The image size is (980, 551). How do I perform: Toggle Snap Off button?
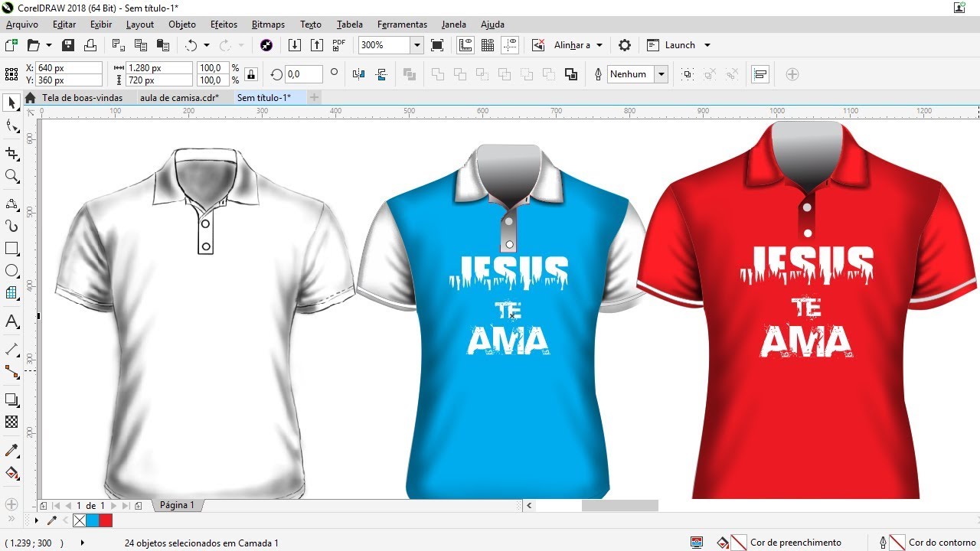click(539, 45)
